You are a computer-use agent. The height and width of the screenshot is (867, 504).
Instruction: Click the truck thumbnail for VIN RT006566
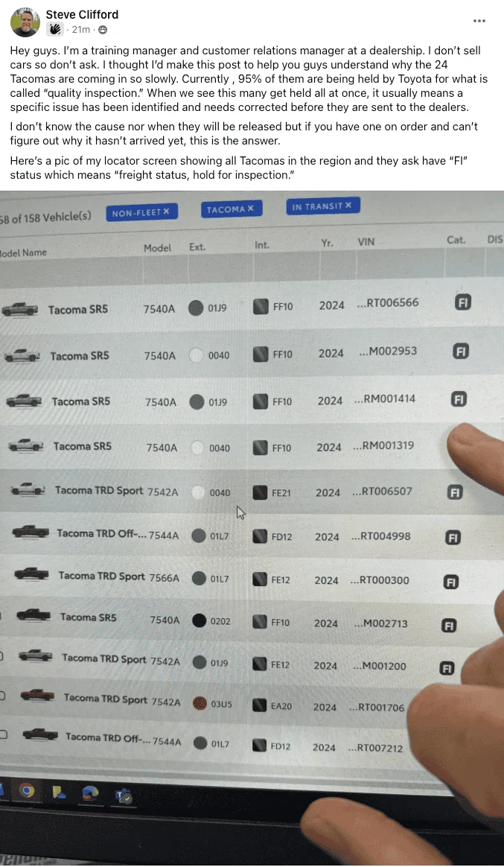coord(19,309)
